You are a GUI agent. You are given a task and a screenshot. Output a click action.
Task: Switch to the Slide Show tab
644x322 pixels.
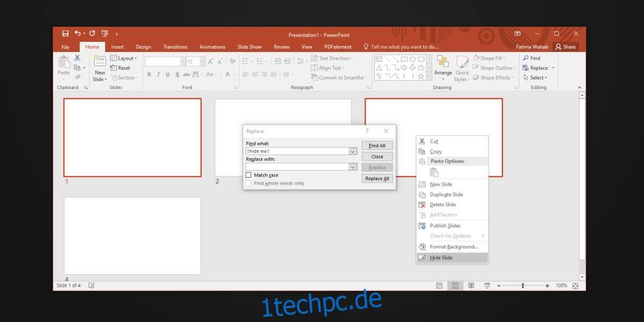[250, 47]
